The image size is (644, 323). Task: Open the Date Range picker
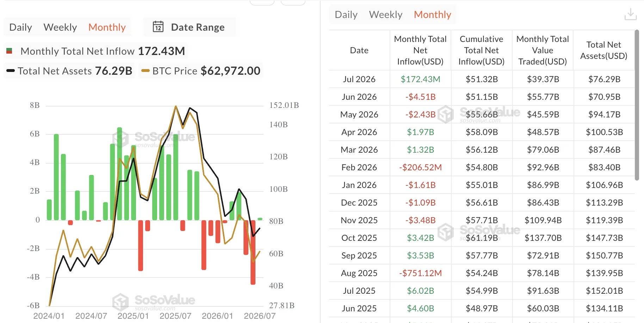(190, 27)
